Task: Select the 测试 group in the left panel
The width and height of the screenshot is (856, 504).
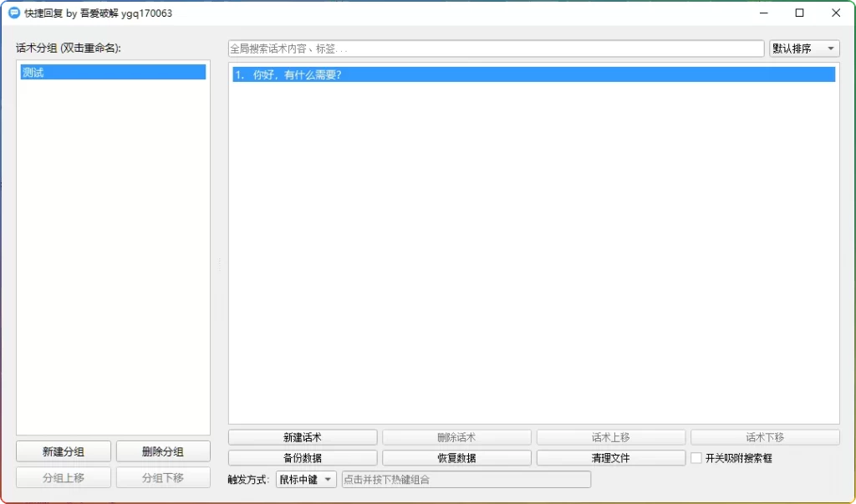Action: (113, 72)
